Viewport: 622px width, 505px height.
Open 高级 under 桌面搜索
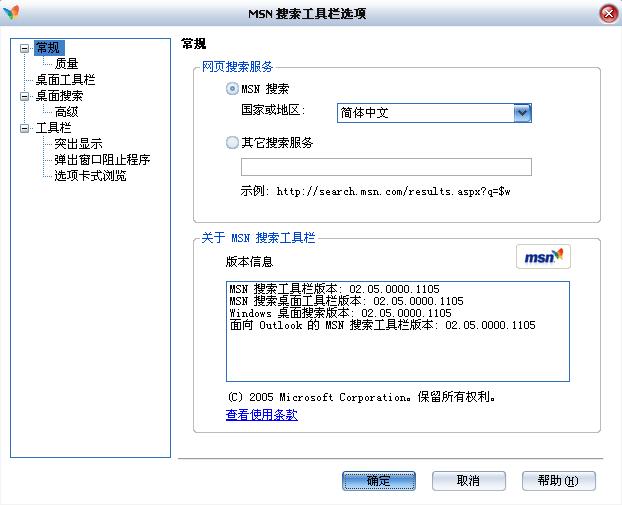[x=67, y=112]
